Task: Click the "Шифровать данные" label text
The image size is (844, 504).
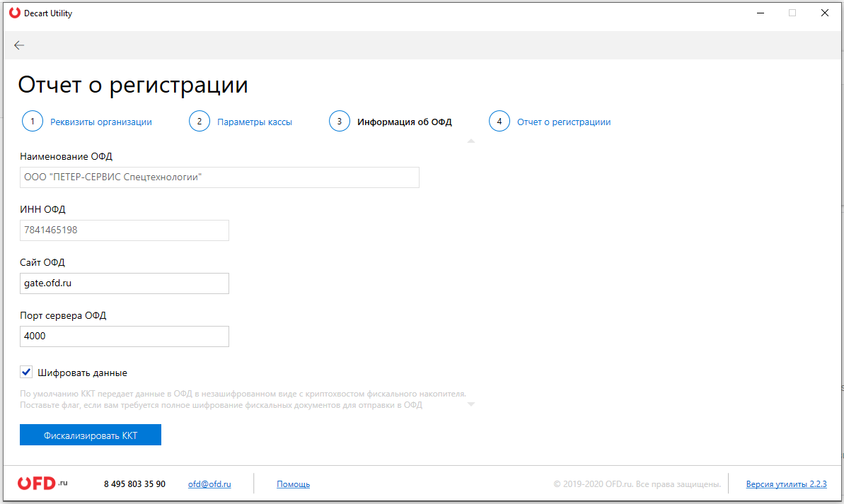Action: point(82,373)
